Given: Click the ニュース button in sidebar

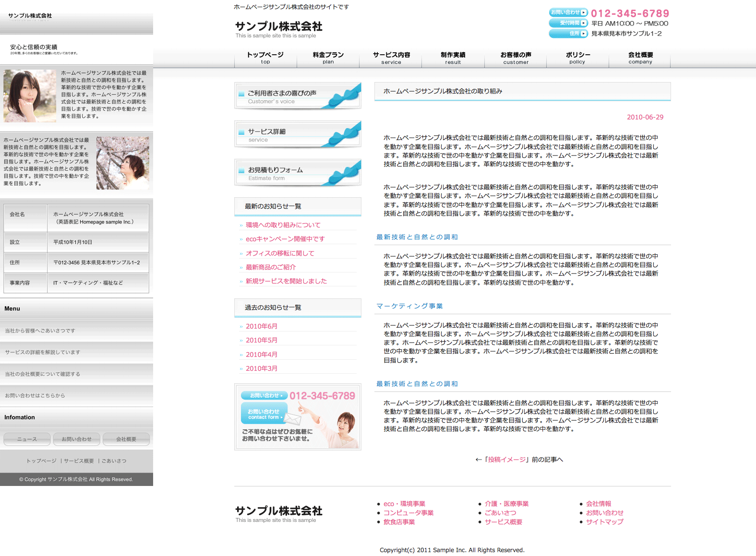Looking at the screenshot, I should pos(27,439).
